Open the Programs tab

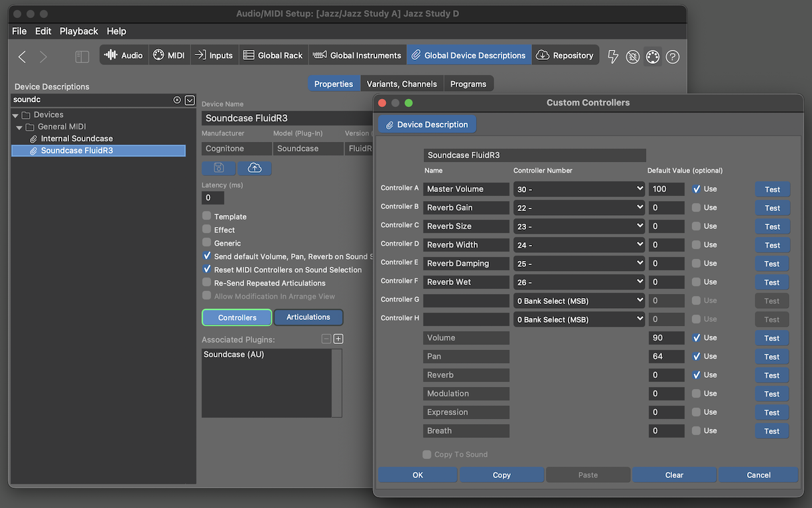point(468,84)
